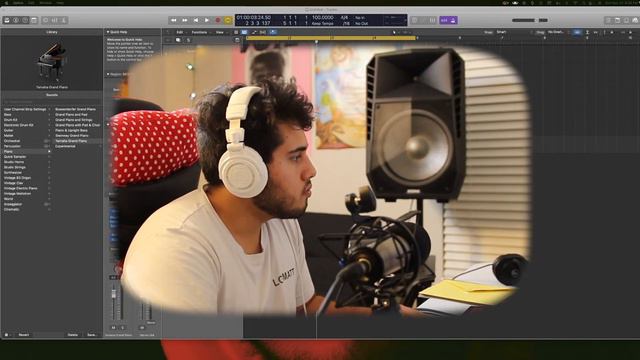Click the Delete button in the Library
This screenshot has width=640, height=360.
(73, 335)
